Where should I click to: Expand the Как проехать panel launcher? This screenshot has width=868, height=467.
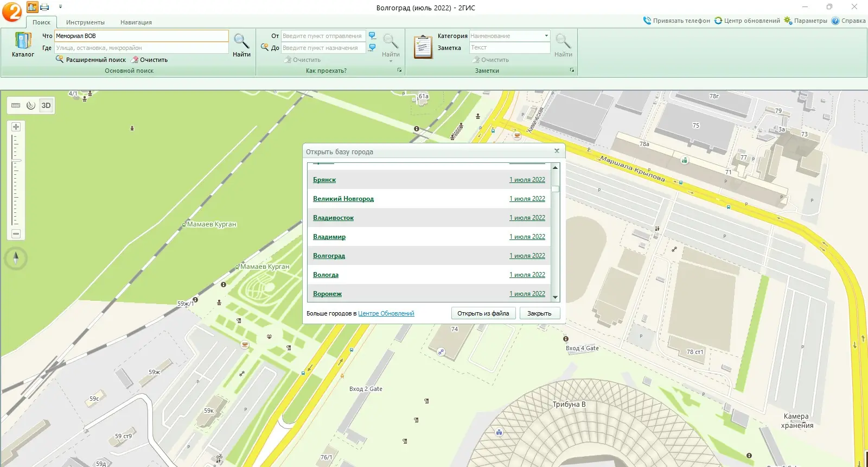click(400, 71)
